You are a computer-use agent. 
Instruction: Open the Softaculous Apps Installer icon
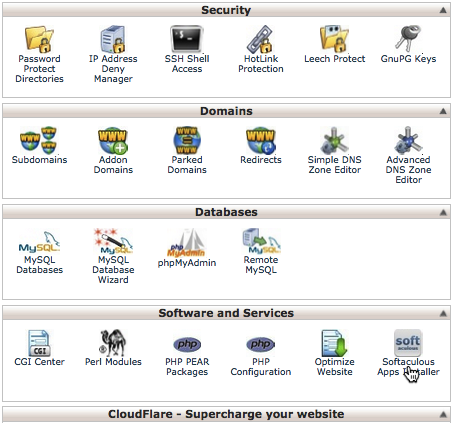point(408,343)
